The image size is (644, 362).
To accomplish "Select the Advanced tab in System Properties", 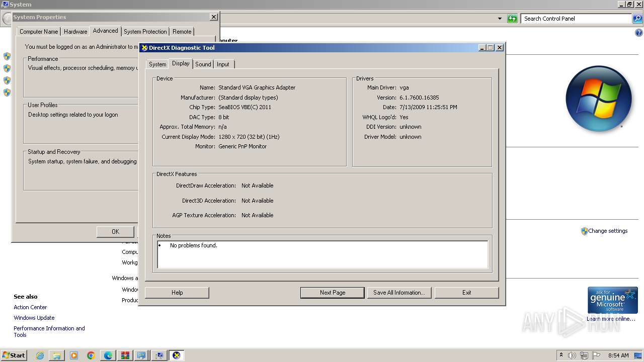I will (105, 31).
